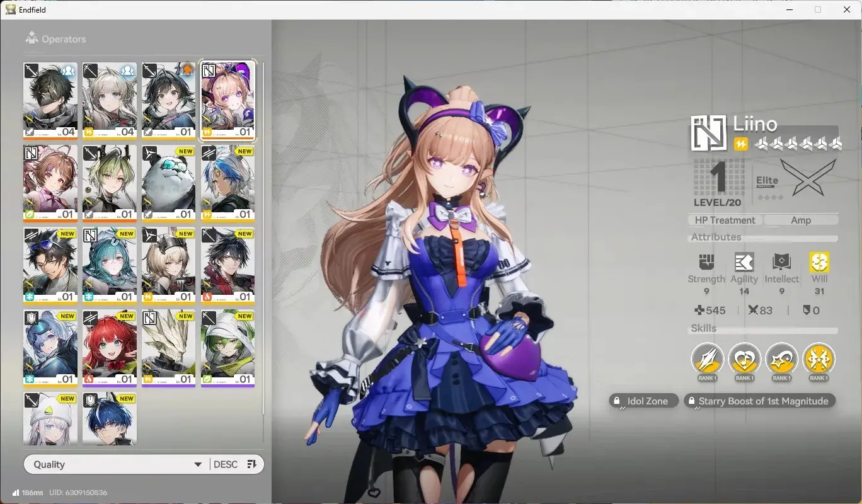Select the operator with sunglasses on his head
The image size is (862, 504).
pyautogui.click(x=50, y=265)
